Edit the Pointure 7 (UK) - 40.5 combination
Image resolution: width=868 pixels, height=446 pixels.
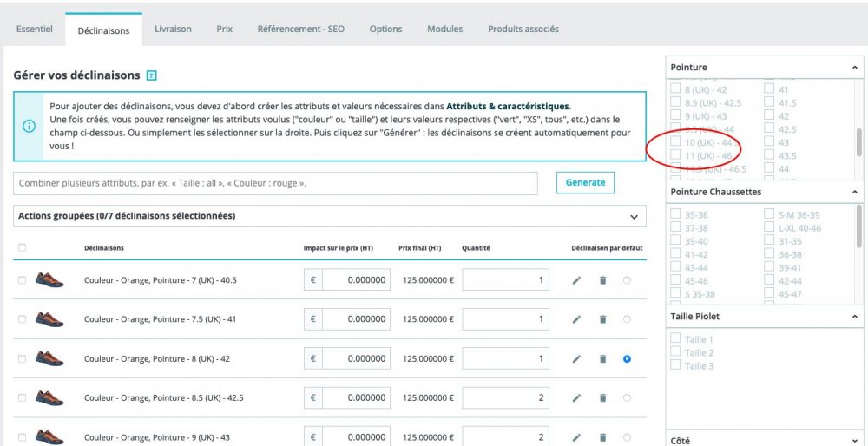click(576, 280)
